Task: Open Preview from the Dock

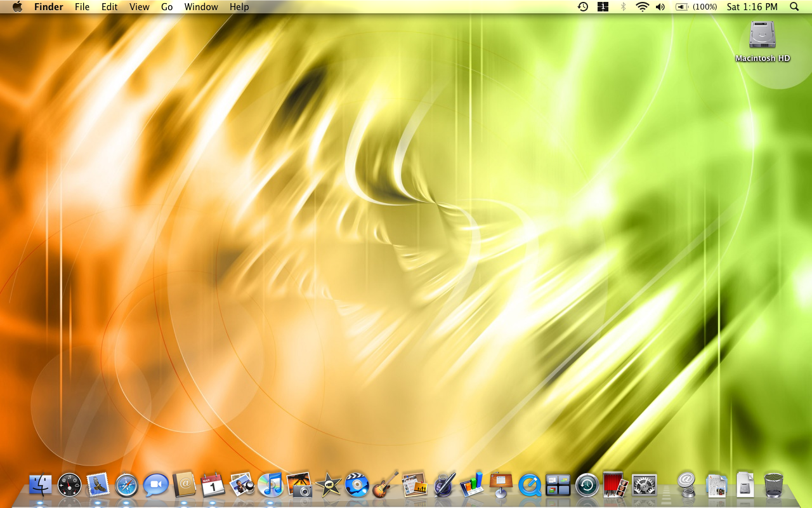Action: [x=242, y=485]
